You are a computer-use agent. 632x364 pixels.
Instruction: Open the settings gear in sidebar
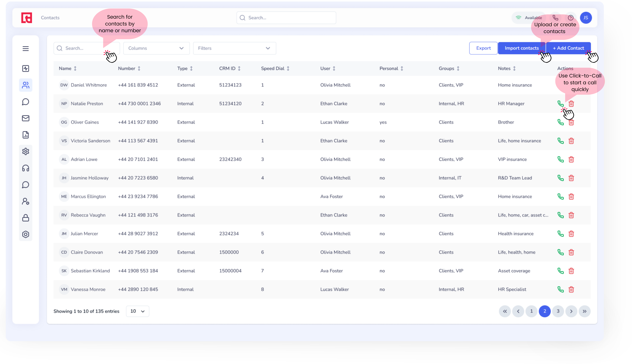(x=26, y=152)
